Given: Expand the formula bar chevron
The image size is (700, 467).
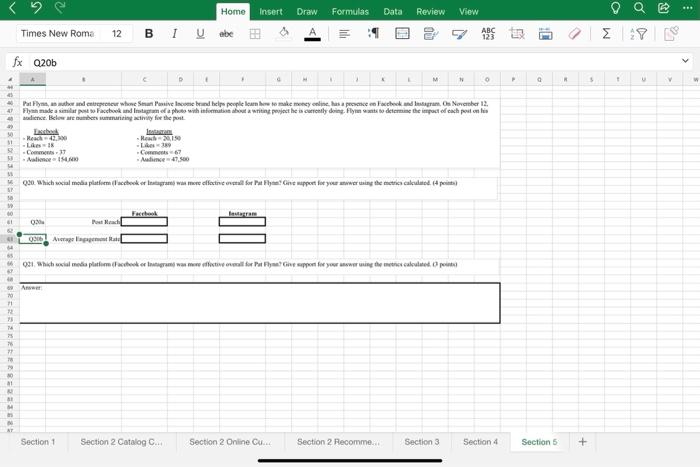Looking at the screenshot, I should click(685, 61).
